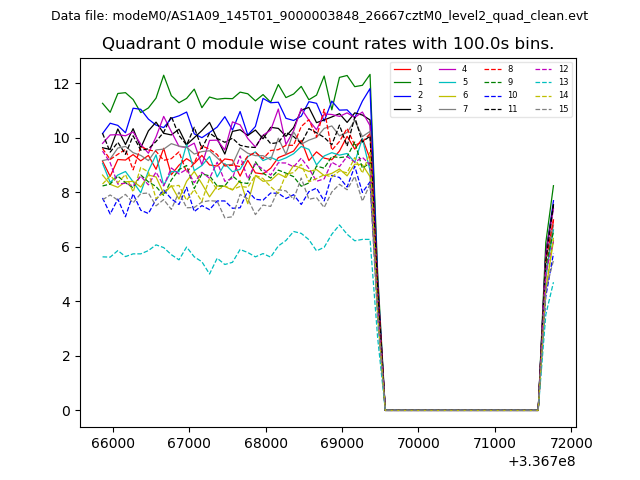Viewport: 640px width, 480px height.
Task: Click the red dashed legend entry 8
Action: (x=494, y=69)
